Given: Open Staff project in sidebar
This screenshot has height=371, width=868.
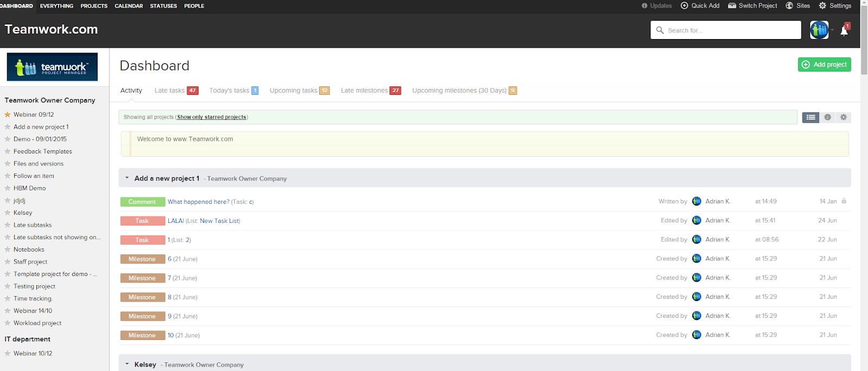Looking at the screenshot, I should point(30,262).
